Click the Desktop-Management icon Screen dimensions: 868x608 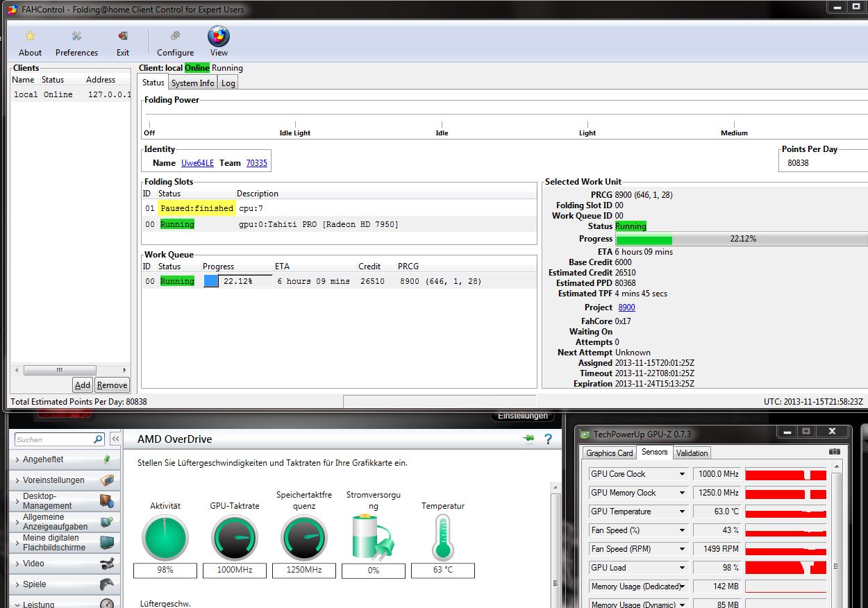click(x=106, y=500)
